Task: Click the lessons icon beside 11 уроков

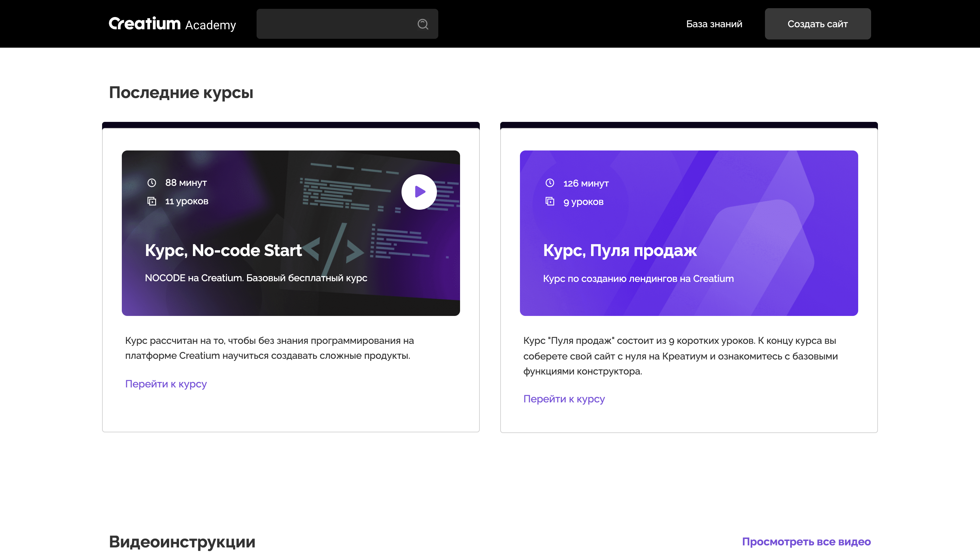Action: 151,201
